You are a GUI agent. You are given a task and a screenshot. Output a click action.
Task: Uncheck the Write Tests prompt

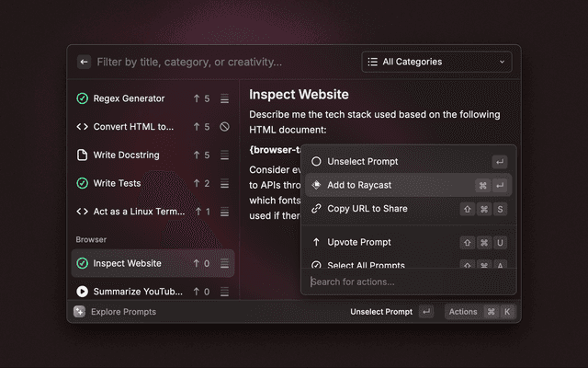point(82,184)
